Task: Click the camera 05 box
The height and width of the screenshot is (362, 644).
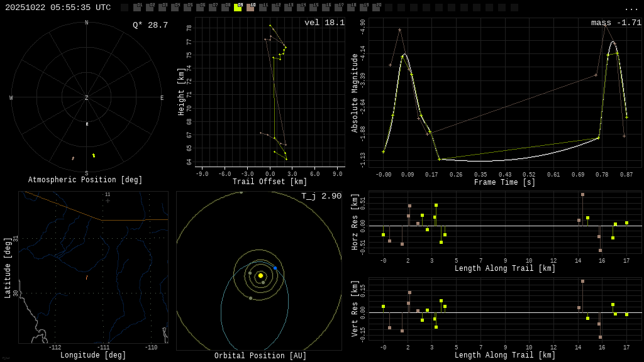Action: coord(187,8)
